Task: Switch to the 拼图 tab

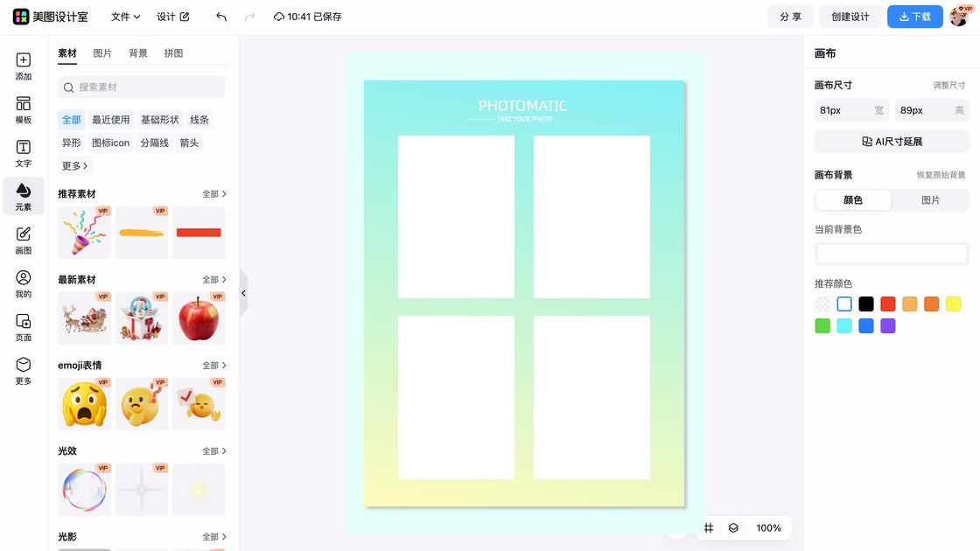Action: click(174, 53)
